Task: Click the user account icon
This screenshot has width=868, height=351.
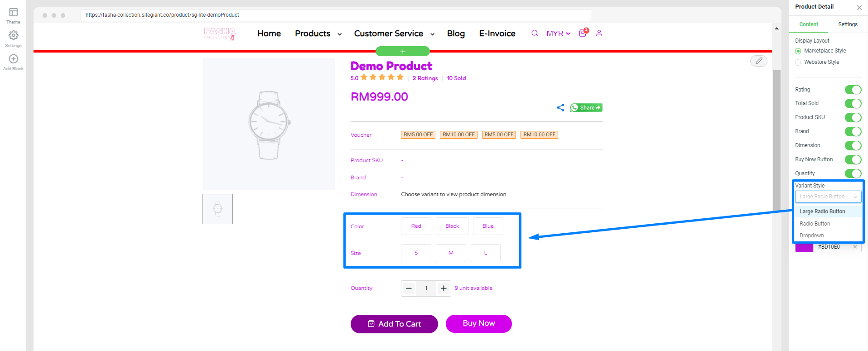Action: (x=599, y=33)
